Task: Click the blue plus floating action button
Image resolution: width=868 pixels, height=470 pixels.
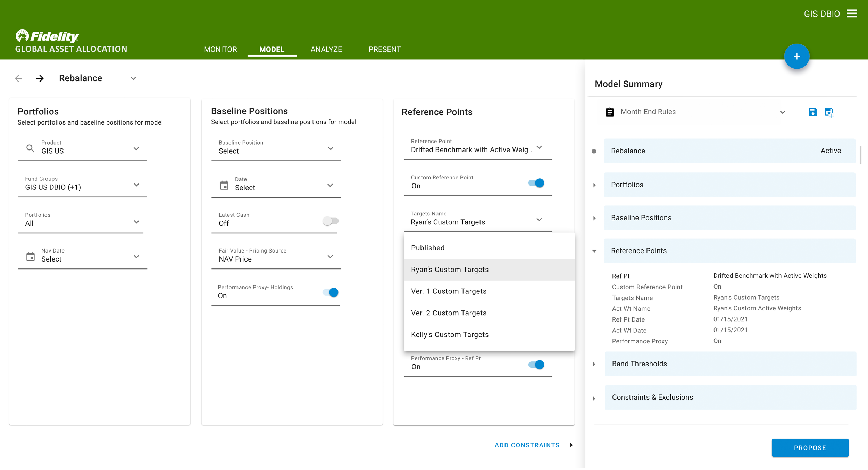Action: [x=796, y=56]
